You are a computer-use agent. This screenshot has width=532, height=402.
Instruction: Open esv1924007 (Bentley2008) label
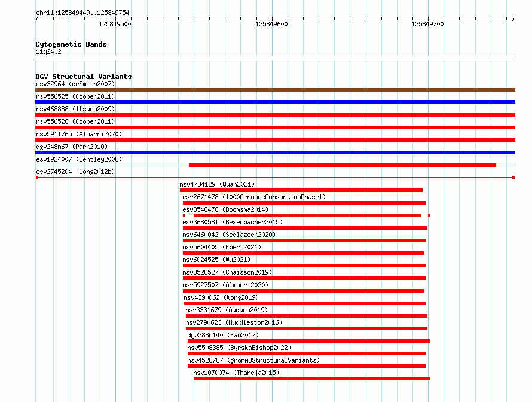79,159
